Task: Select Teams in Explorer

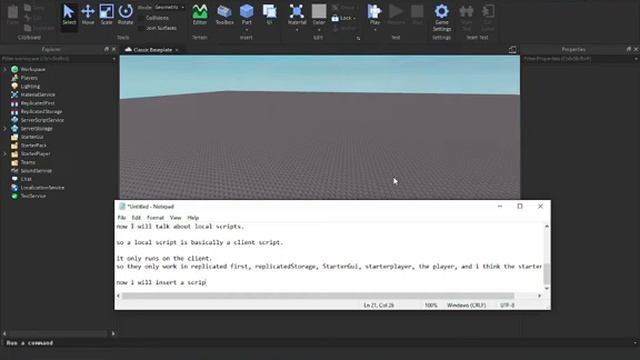Action: pos(28,162)
